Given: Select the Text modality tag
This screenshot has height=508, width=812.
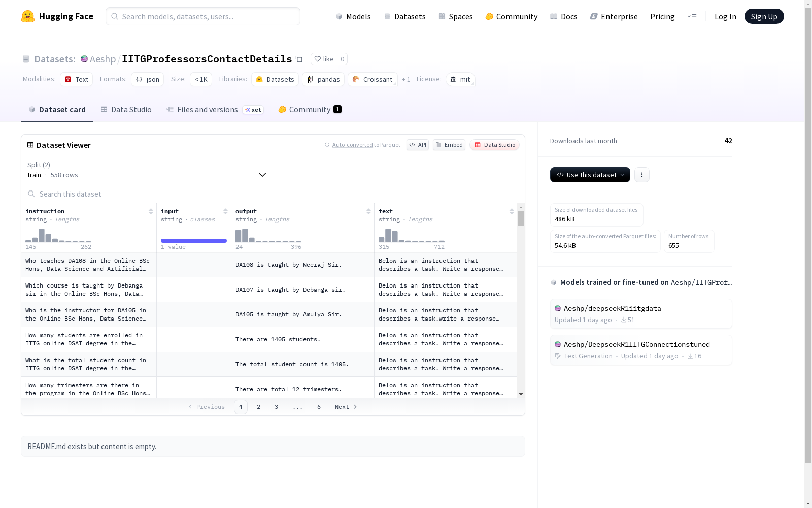Looking at the screenshot, I should 76,79.
